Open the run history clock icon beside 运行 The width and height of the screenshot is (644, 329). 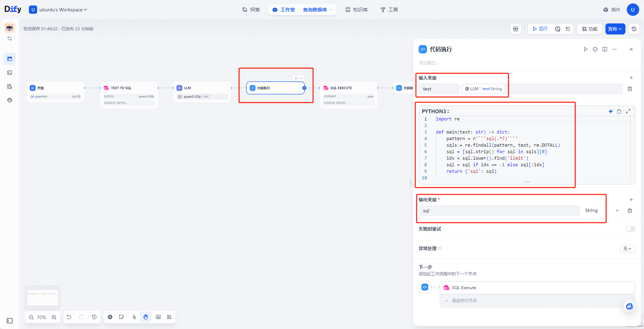[558, 29]
